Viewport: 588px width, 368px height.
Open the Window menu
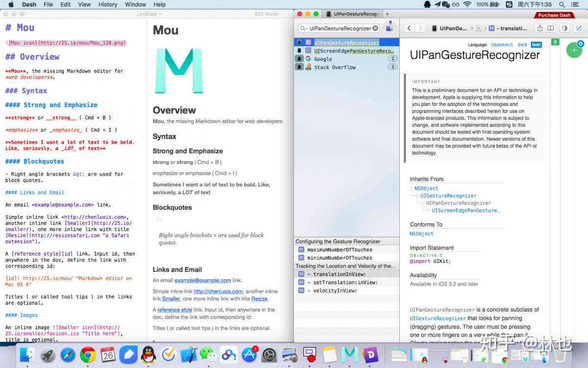coord(135,4)
